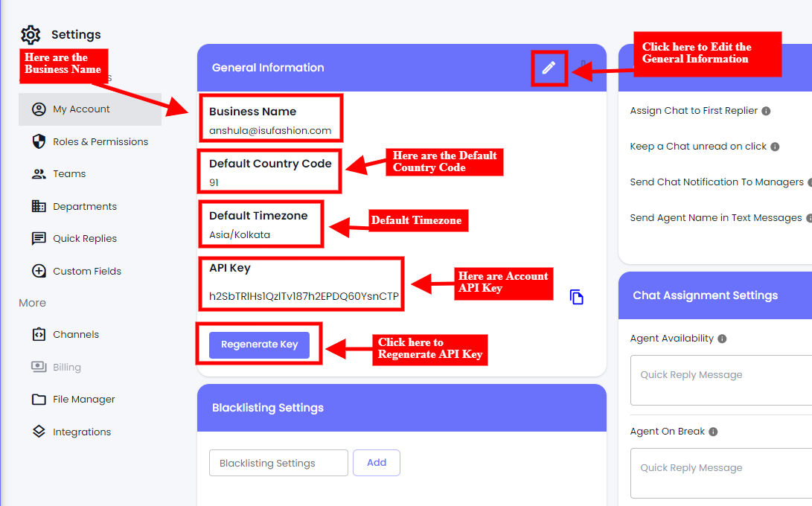Open the My Account menu item

[x=81, y=109]
